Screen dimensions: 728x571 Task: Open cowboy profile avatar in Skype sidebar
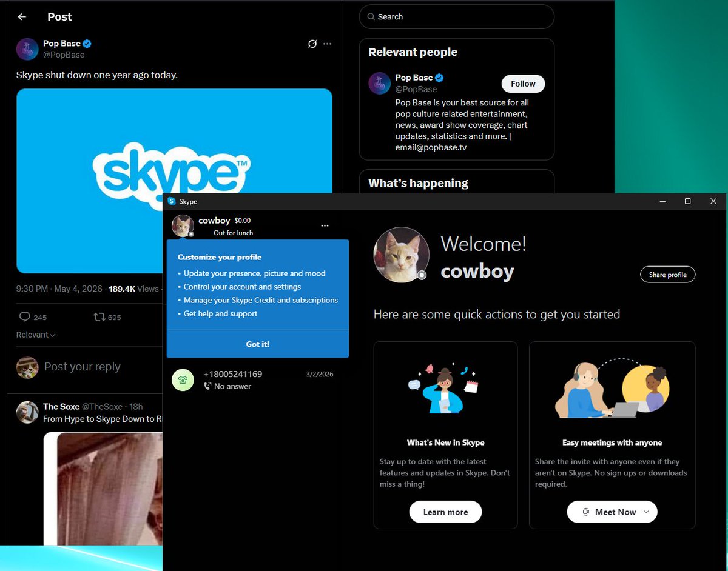183,225
